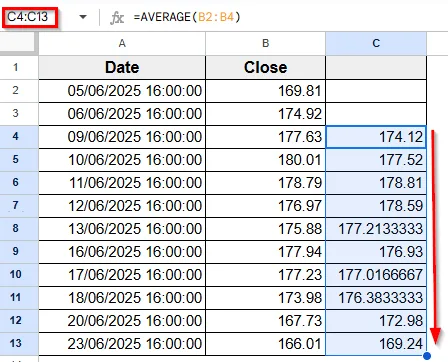Click cell with date 09/06/2025 16:00:00
Image resolution: width=448 pixels, height=362 pixels.
122,137
